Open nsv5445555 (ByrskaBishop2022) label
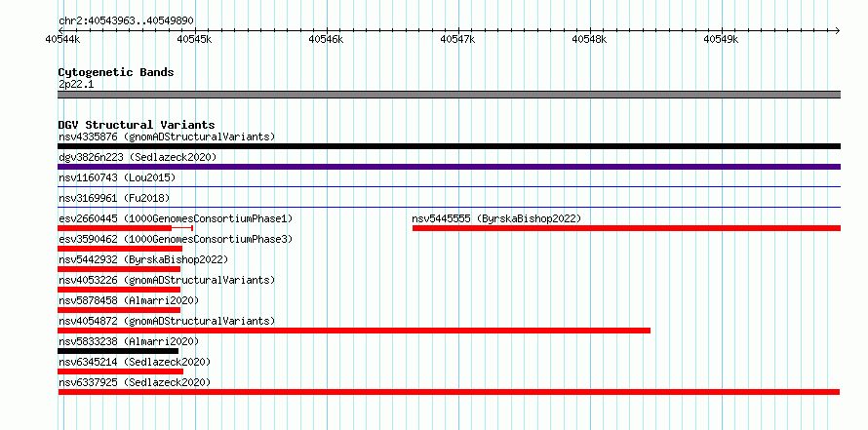The height and width of the screenshot is (430, 868). [x=496, y=218]
